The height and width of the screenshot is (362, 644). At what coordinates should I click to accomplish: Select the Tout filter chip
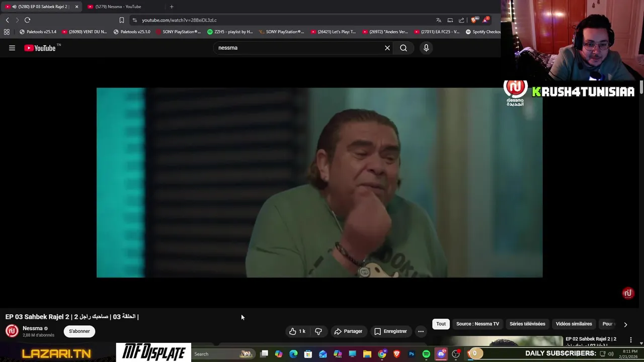(441, 324)
